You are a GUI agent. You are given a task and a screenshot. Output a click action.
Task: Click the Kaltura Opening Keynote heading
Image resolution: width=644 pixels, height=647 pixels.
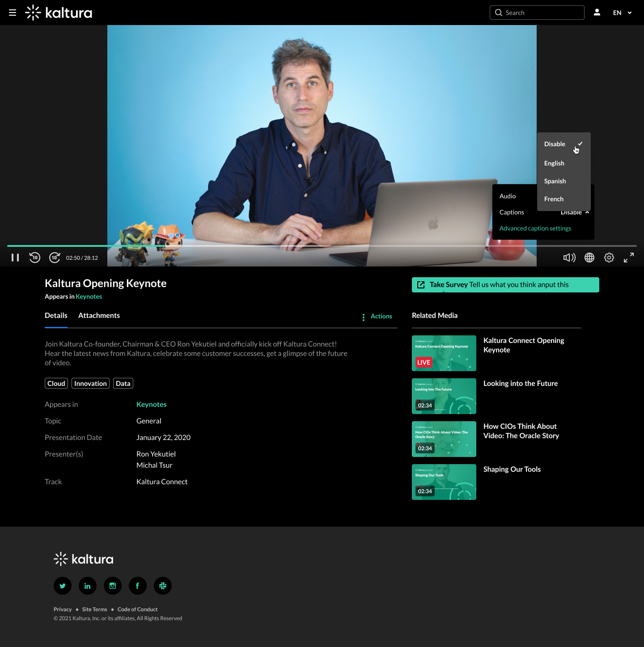tap(106, 283)
